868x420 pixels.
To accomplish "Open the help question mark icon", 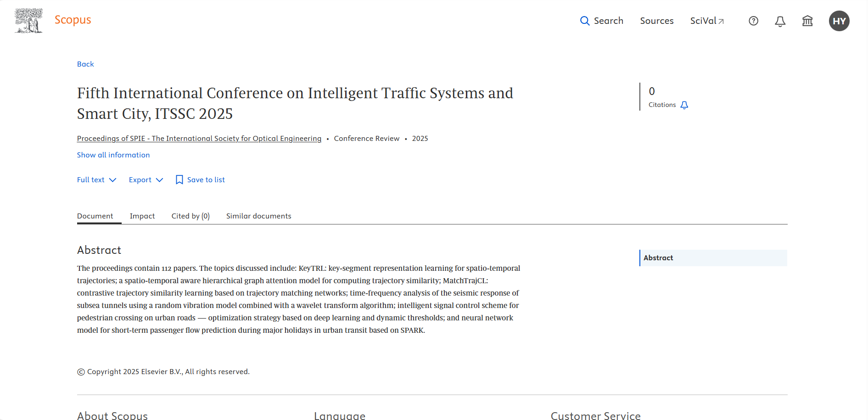I will point(753,21).
